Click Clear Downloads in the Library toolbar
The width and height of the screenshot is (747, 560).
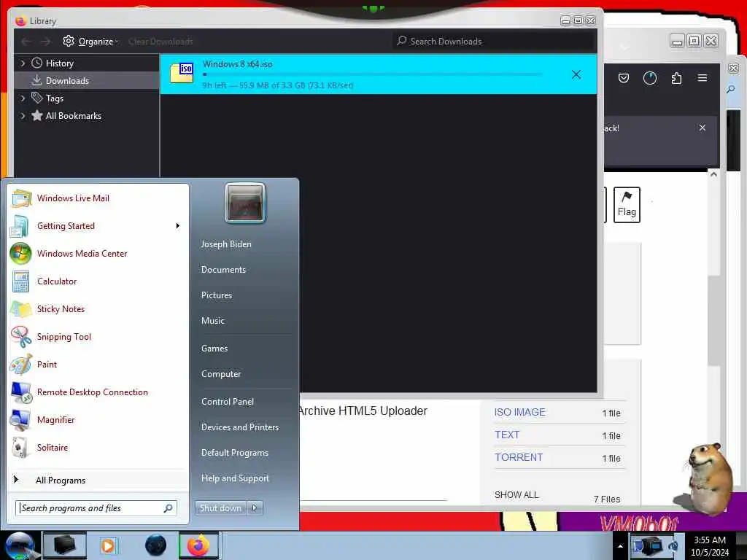(x=160, y=42)
